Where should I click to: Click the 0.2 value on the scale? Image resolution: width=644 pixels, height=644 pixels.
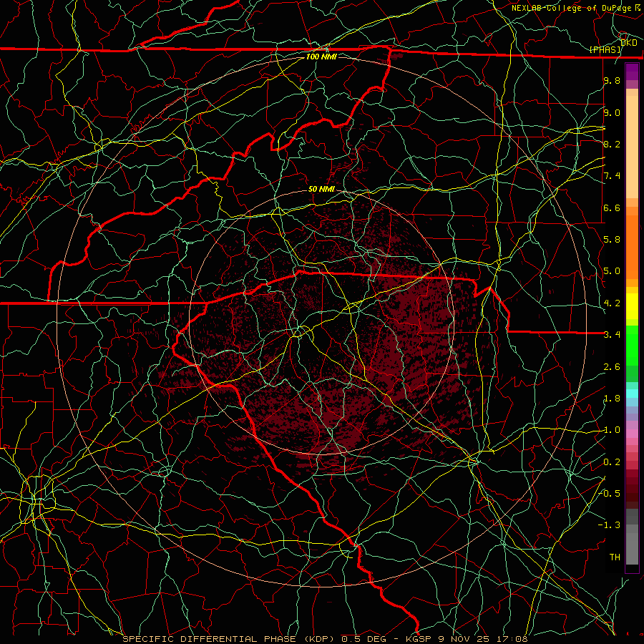612,462
